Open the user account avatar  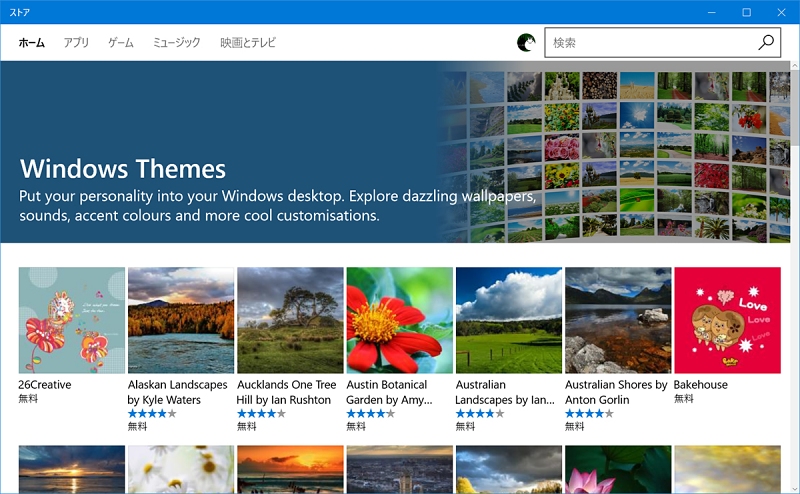click(x=526, y=42)
